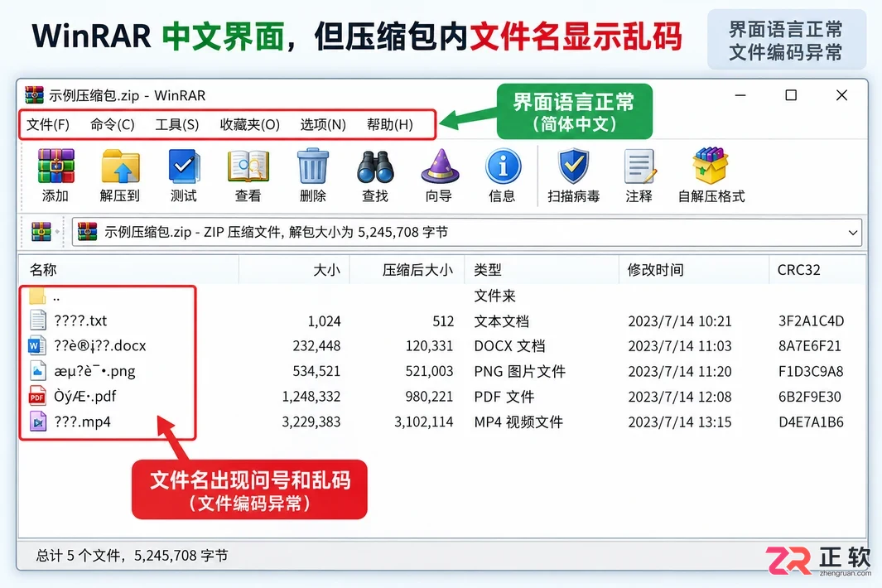This screenshot has height=588, width=882.
Task: Click the WinRAR icon in the title bar
Action: [34, 95]
